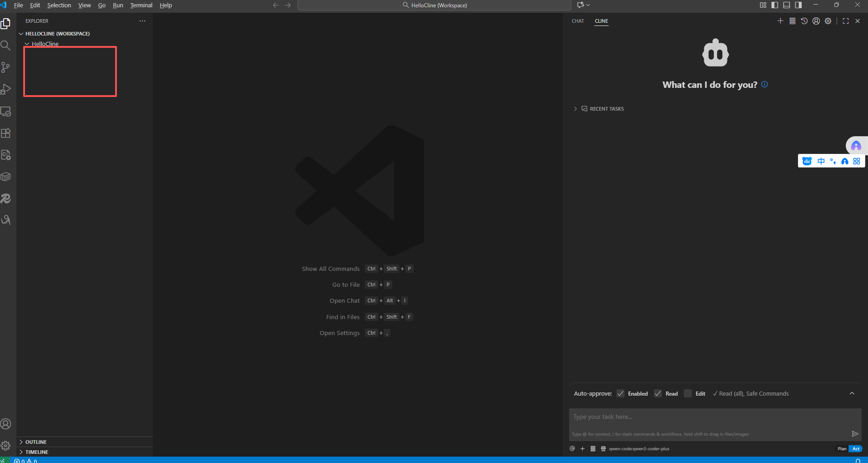
Task: Switch to the CLINE tab
Action: [x=601, y=21]
